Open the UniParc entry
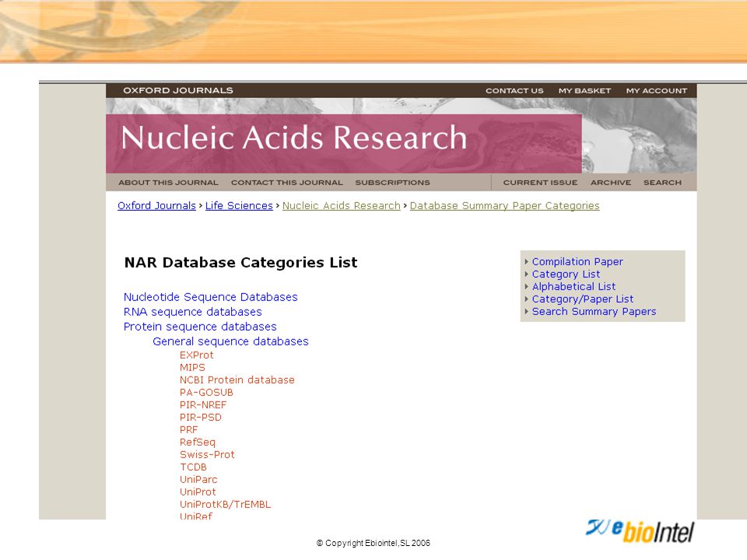Image resolution: width=747 pixels, height=560 pixels. [198, 480]
